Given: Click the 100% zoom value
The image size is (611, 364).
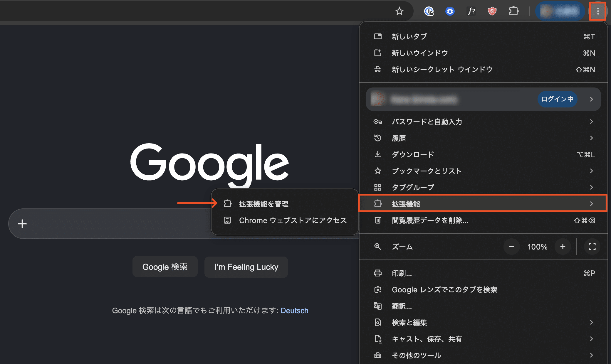Looking at the screenshot, I should click(537, 247).
